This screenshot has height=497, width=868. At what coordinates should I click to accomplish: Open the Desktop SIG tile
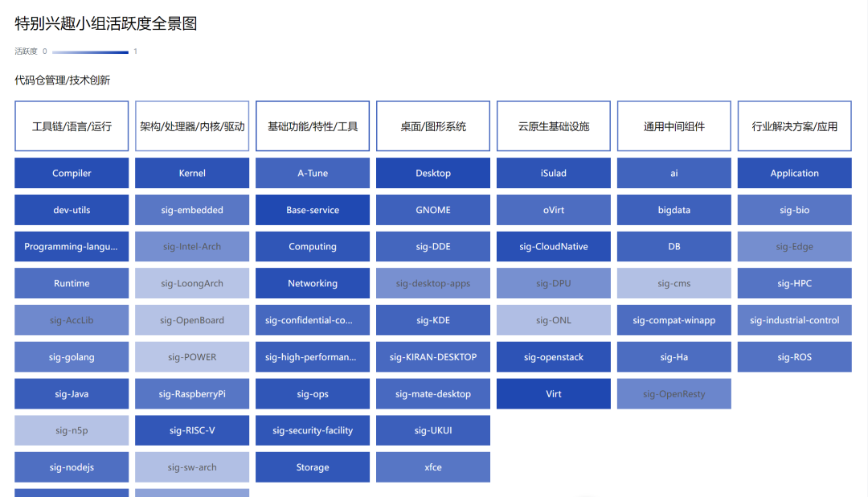point(433,173)
